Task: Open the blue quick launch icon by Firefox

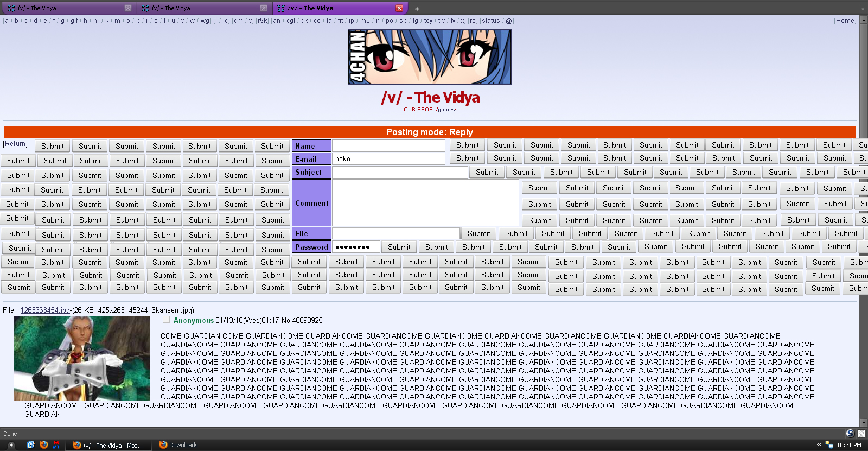Action: click(x=31, y=444)
